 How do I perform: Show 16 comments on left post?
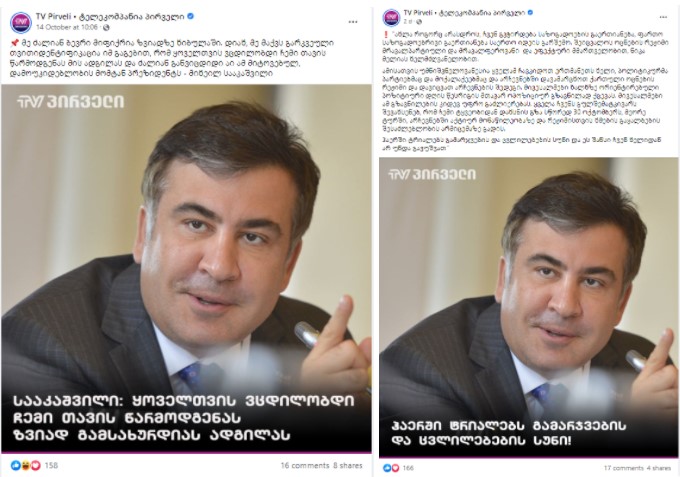coord(305,465)
